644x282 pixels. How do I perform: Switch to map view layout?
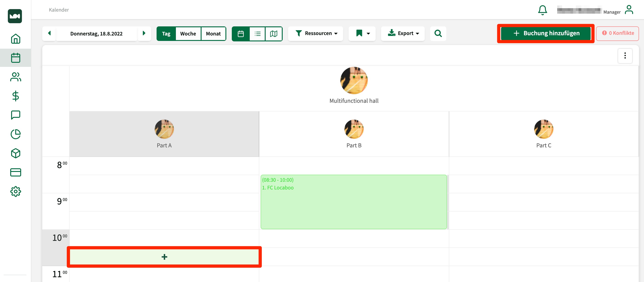coord(274,33)
